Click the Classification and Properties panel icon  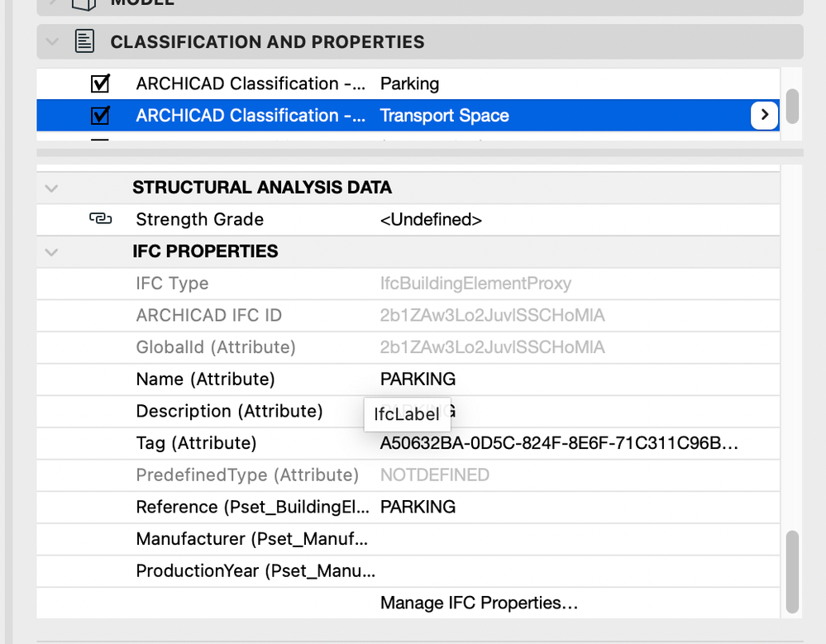click(x=84, y=42)
